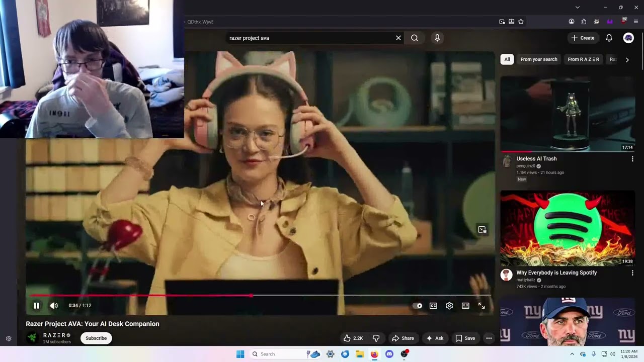
Task: Like the video (2.2K)
Action: pos(353,338)
